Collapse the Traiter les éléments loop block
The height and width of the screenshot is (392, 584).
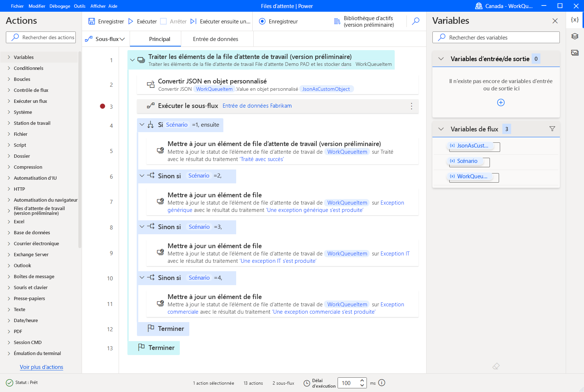pos(133,60)
